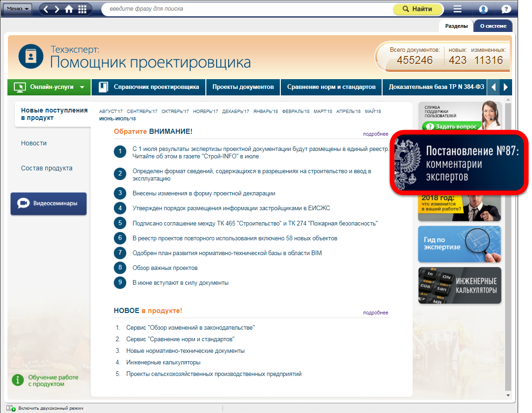
Task: Open link Обзор важных проектов
Action: [165, 268]
